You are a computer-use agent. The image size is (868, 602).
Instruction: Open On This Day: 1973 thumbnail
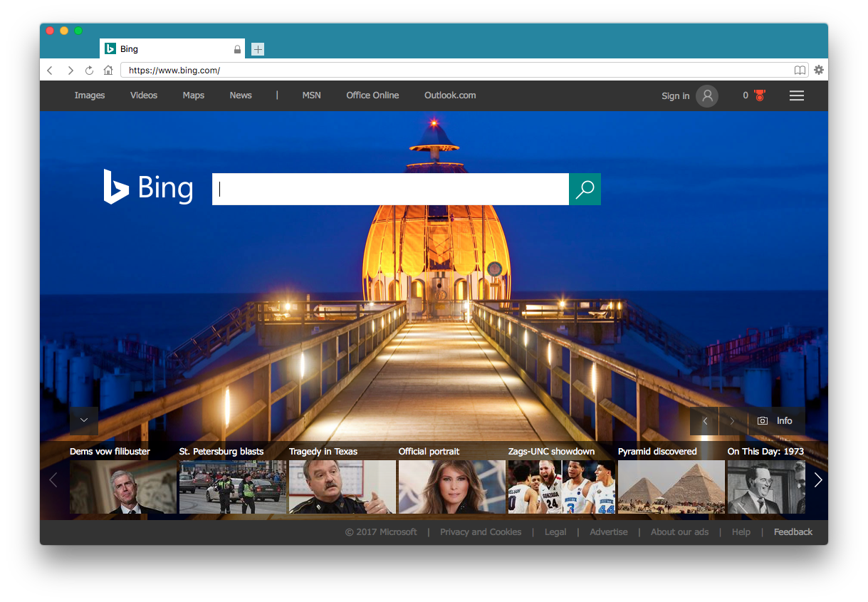[766, 487]
